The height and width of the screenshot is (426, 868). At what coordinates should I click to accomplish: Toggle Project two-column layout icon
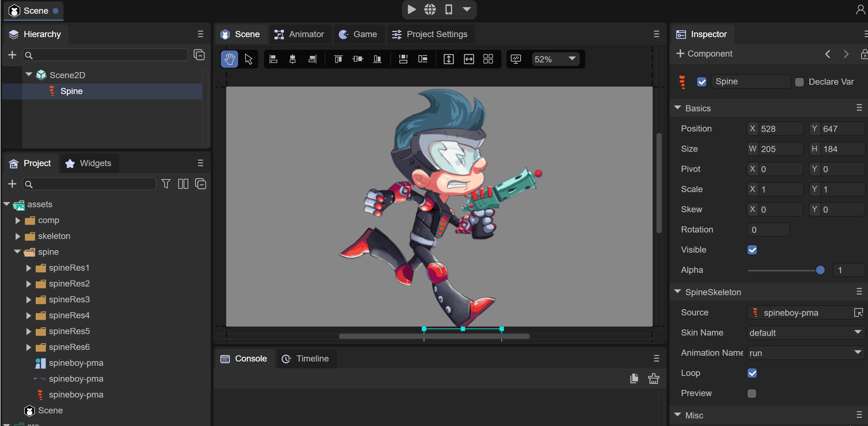[x=183, y=184]
